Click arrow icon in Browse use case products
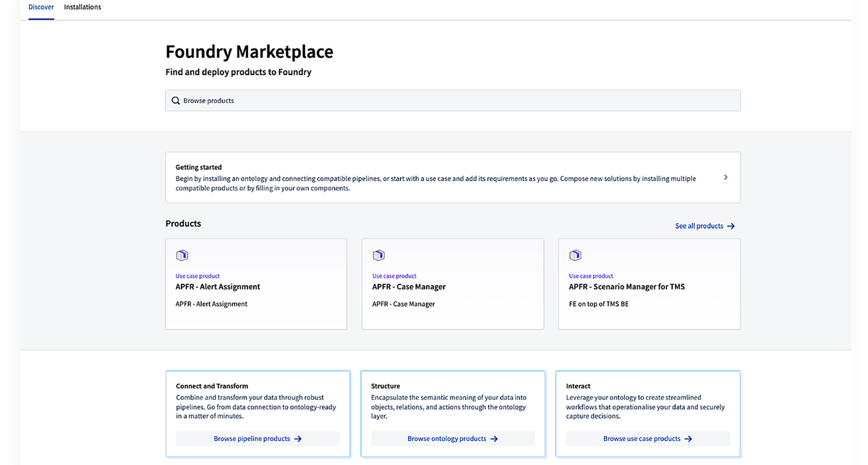The width and height of the screenshot is (868, 465). [689, 439]
